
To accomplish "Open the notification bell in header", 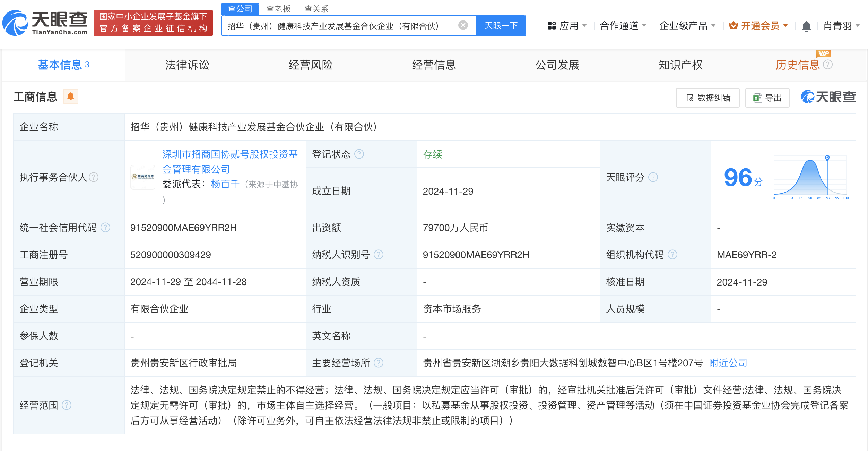I will pyautogui.click(x=806, y=26).
